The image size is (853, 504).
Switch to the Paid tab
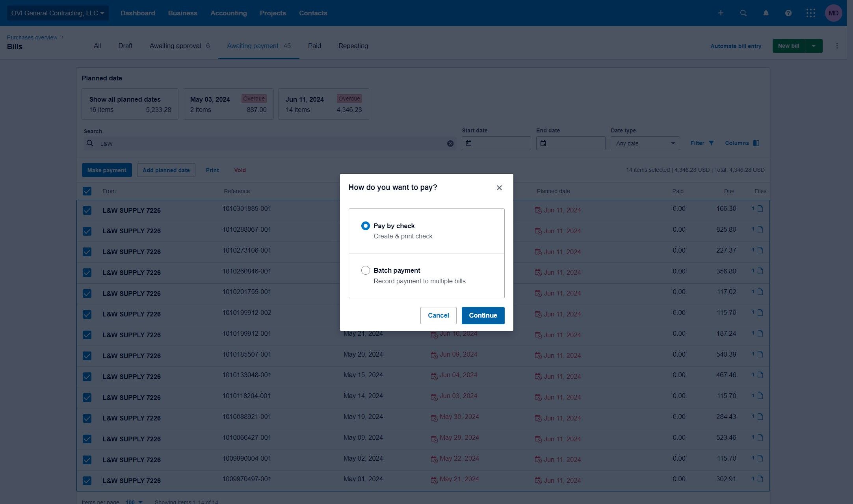coord(314,46)
